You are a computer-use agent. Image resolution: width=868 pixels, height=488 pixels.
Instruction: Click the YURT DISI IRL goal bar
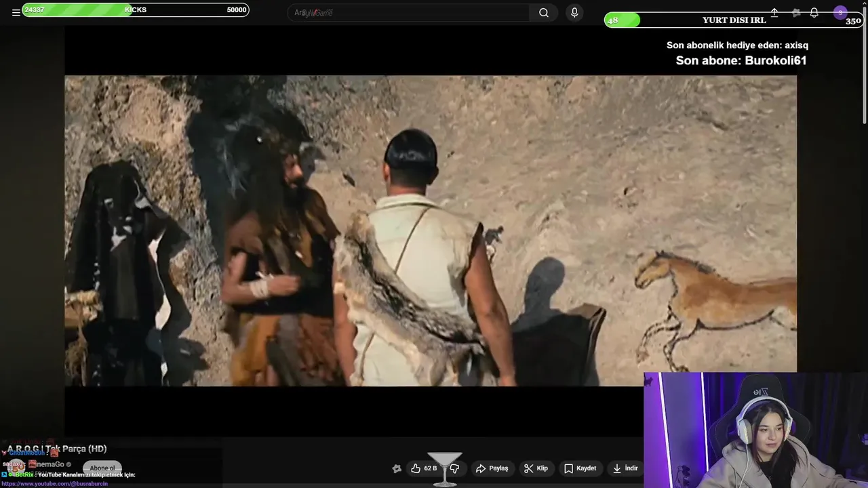734,20
